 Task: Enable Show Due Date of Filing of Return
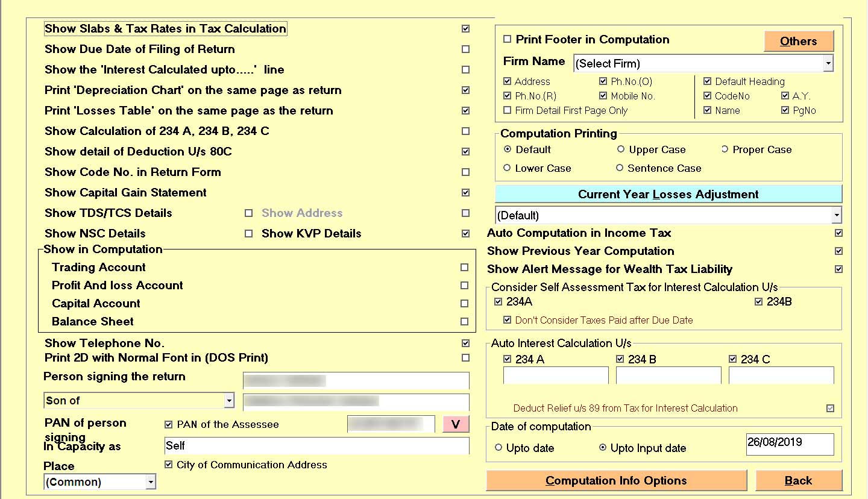pyautogui.click(x=465, y=49)
